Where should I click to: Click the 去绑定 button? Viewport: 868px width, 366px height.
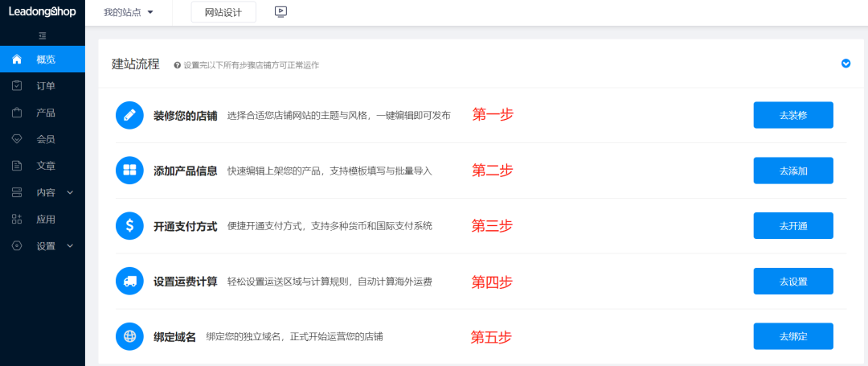[x=792, y=336]
